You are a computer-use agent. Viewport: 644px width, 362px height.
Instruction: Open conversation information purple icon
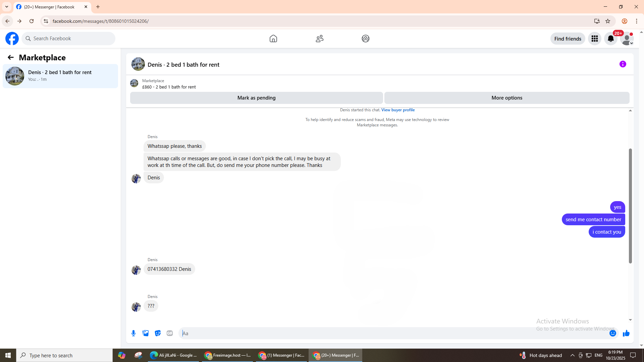623,64
